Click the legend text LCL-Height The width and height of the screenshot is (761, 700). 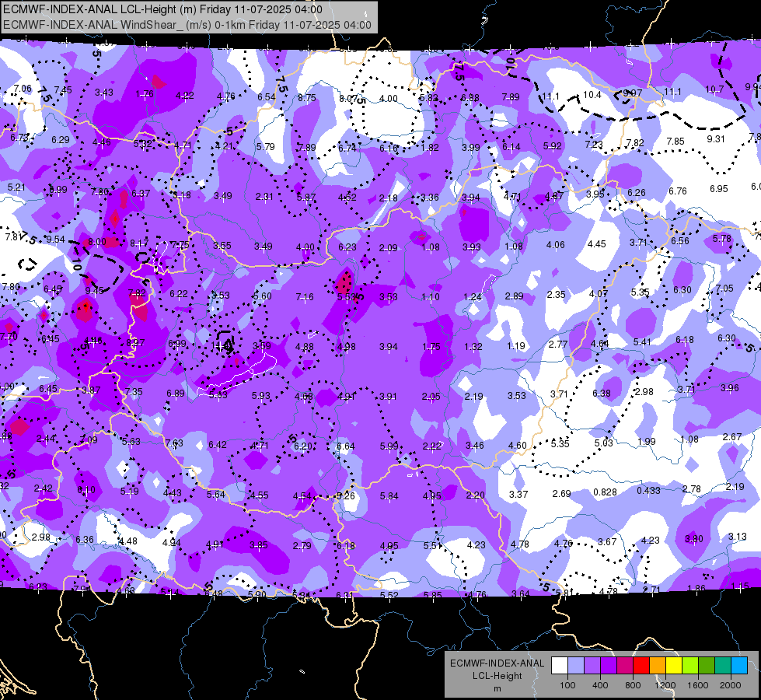(497, 676)
